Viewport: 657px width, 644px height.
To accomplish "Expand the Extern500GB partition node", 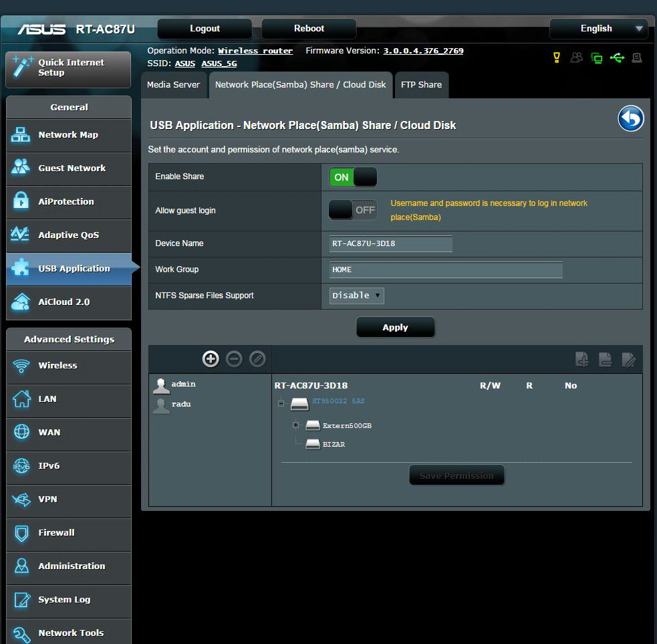I will coord(296,425).
